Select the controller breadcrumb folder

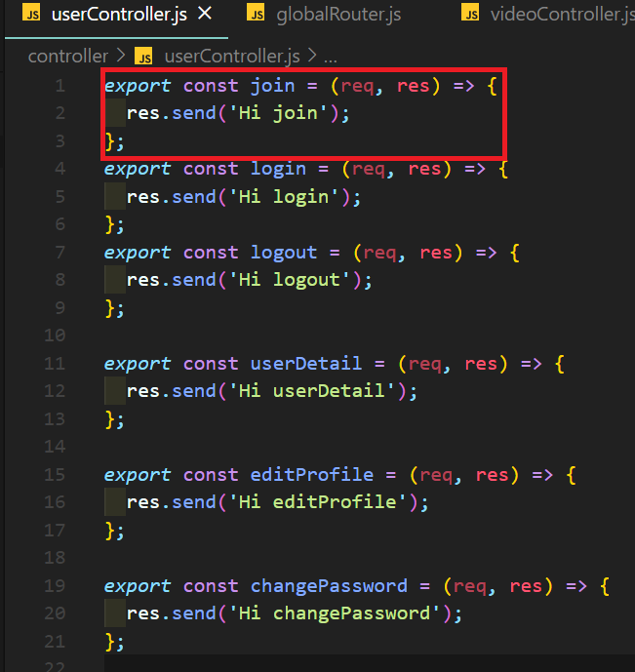[67, 57]
